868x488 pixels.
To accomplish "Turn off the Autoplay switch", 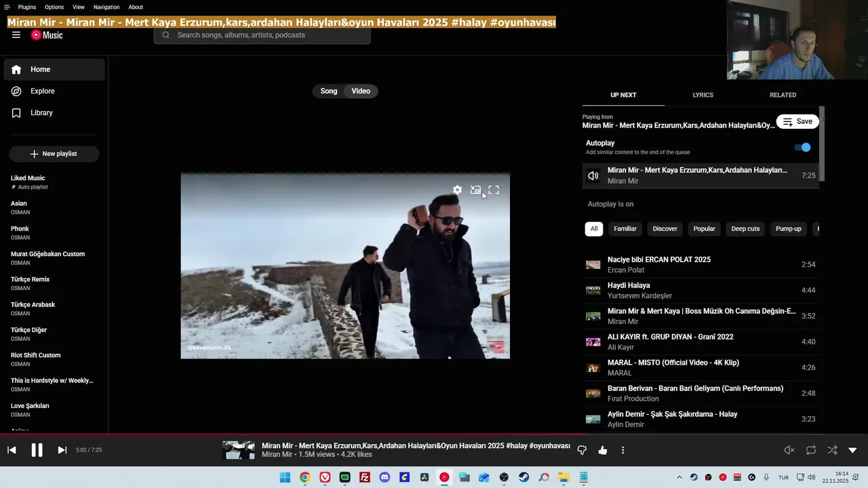I will tap(802, 147).
